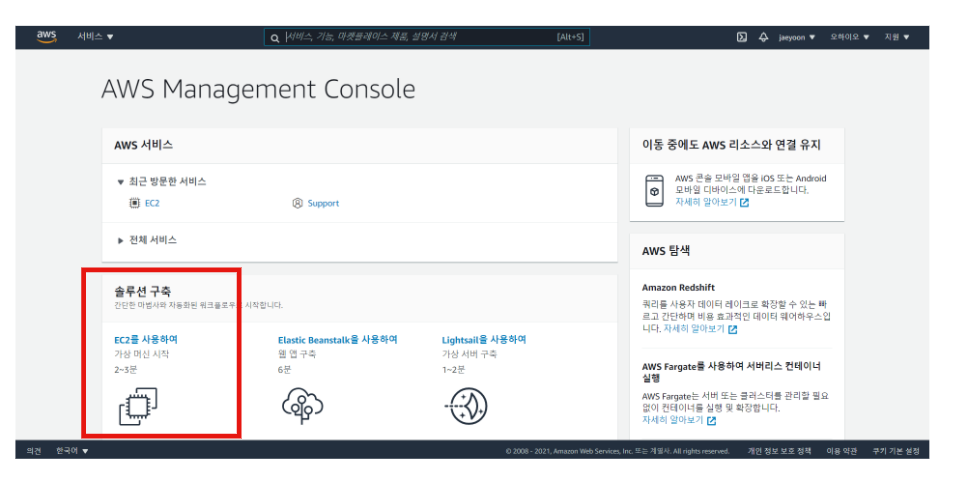Open the EC2를 사용하여 link
Viewport: 964px width, 500px height.
[146, 339]
